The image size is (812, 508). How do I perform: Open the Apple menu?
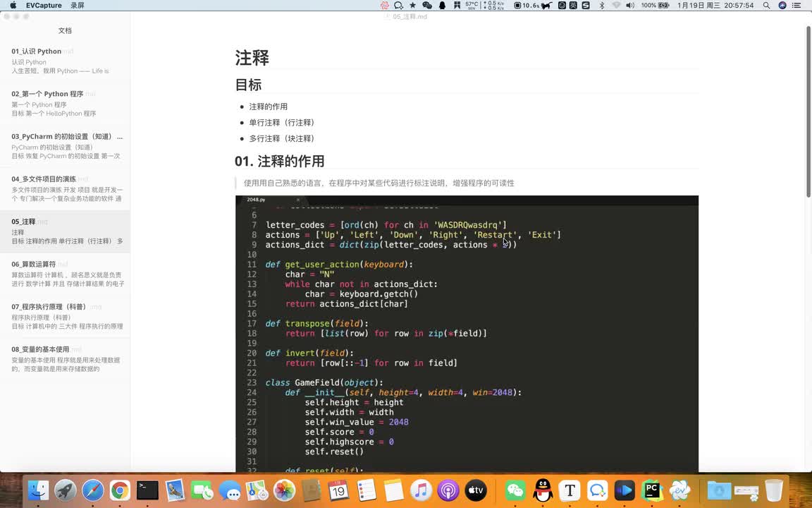click(x=13, y=5)
